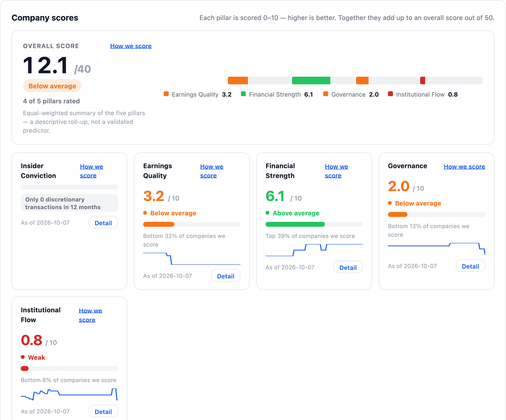The height and width of the screenshot is (420, 506).
Task: Click Detail button in Governance card
Action: (470, 266)
